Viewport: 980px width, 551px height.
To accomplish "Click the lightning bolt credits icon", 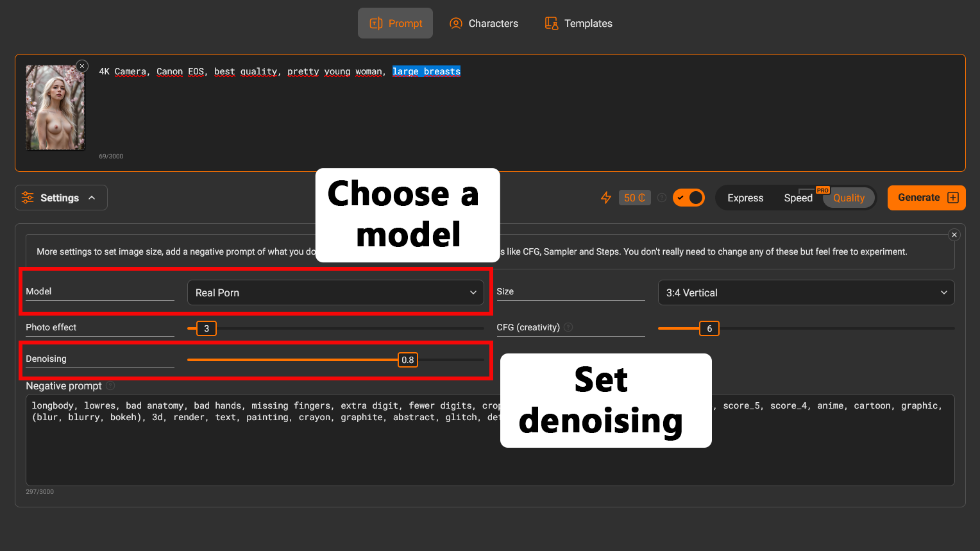I will (x=605, y=198).
